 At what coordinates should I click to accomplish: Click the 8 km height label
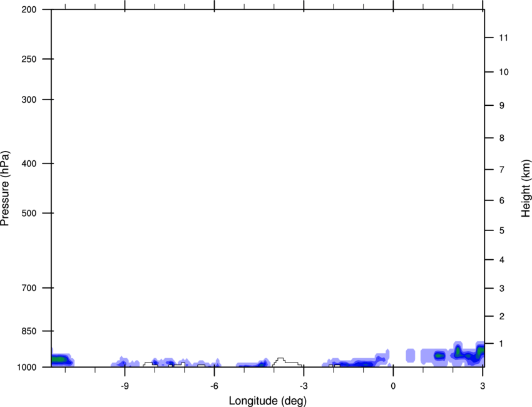click(x=501, y=138)
